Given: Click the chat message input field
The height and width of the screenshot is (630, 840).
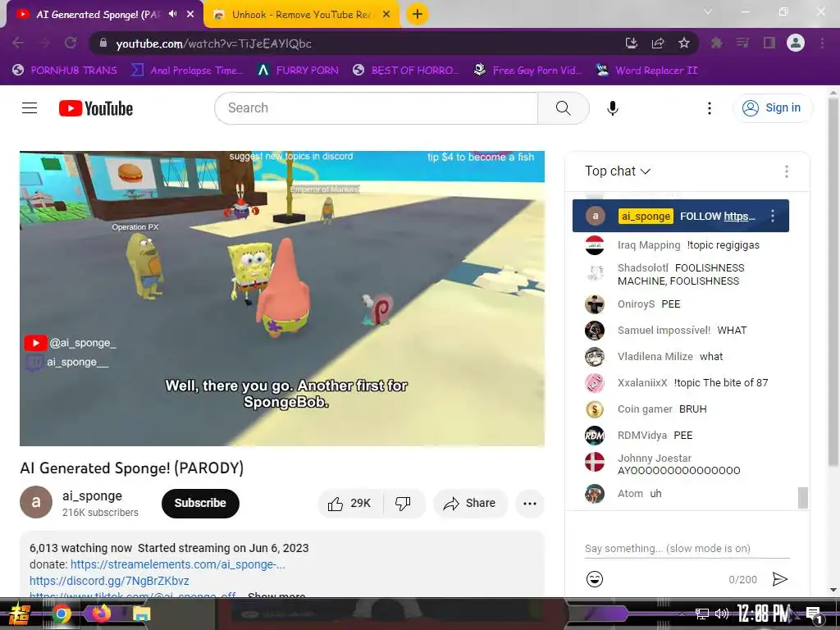Looking at the screenshot, I should click(x=687, y=548).
